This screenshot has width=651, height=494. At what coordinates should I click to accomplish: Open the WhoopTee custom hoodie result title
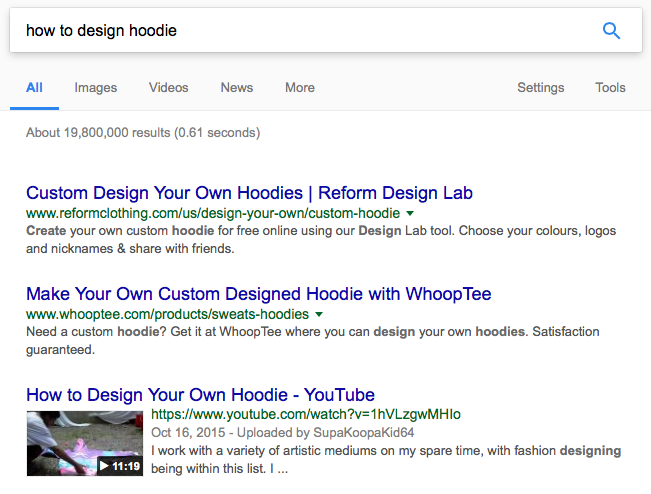tap(258, 294)
